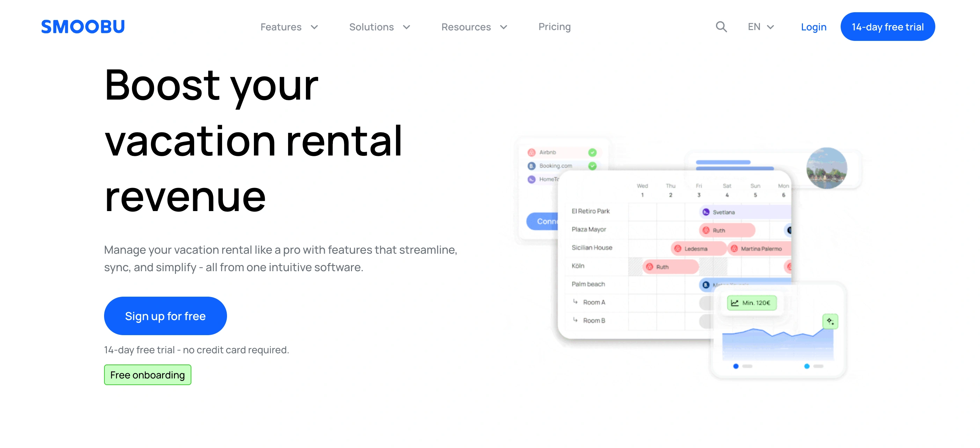Viewport: 980px width, 448px height.
Task: Click the Ledesma booking bar
Action: (699, 248)
